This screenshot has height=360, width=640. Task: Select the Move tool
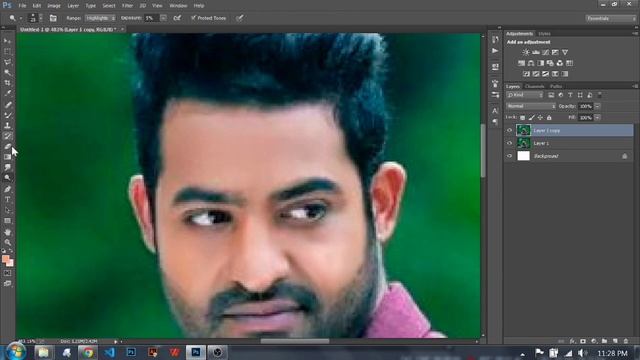pyautogui.click(x=7, y=41)
